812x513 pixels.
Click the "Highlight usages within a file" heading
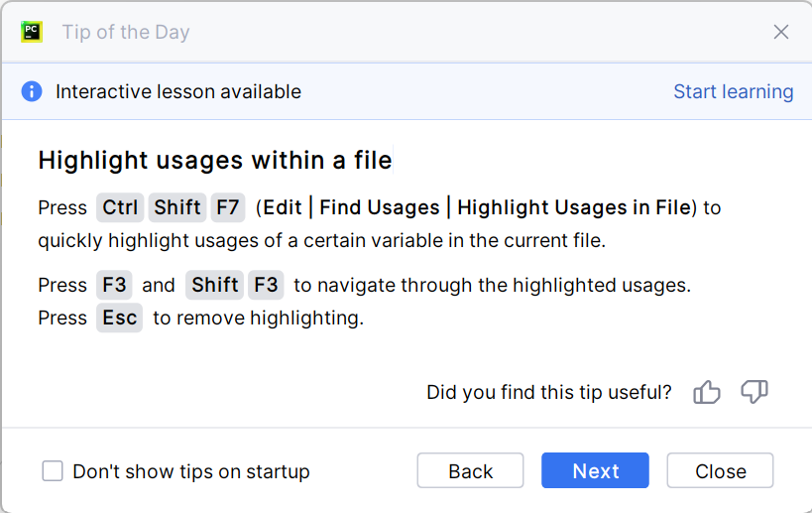[x=214, y=160]
